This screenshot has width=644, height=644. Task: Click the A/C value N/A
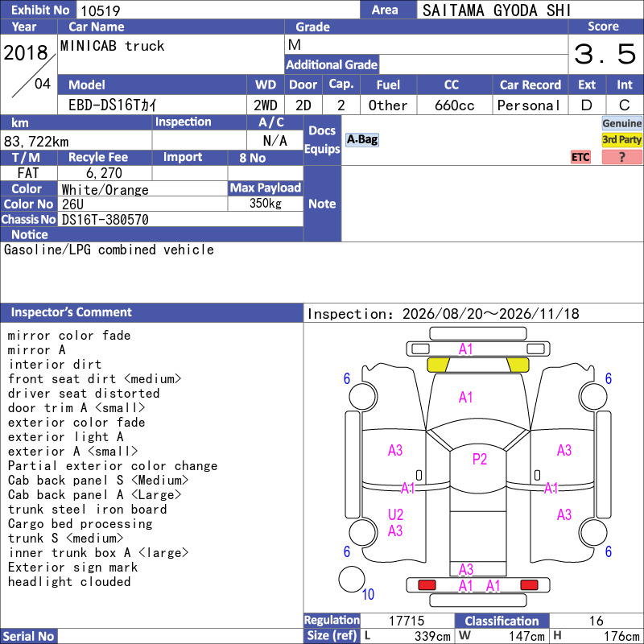coord(275,140)
